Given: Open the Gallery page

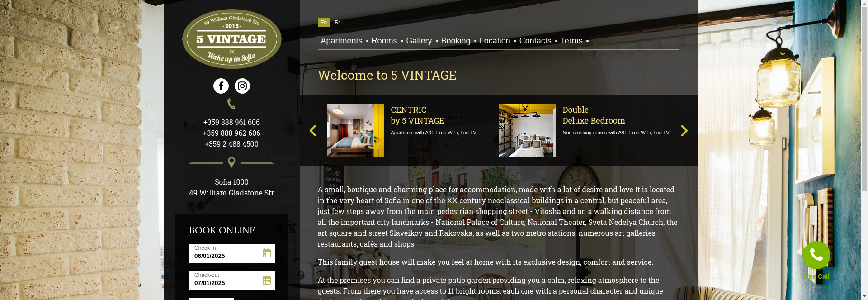Looking at the screenshot, I should (419, 41).
